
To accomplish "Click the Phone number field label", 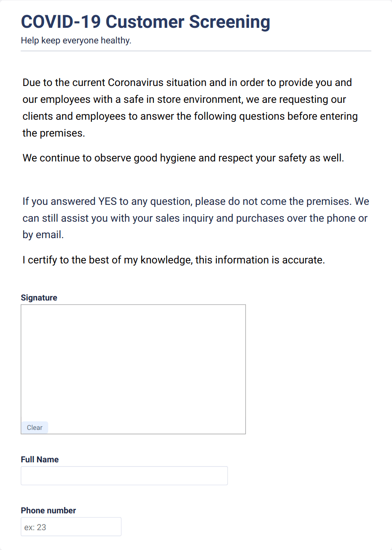I will pyautogui.click(x=48, y=510).
